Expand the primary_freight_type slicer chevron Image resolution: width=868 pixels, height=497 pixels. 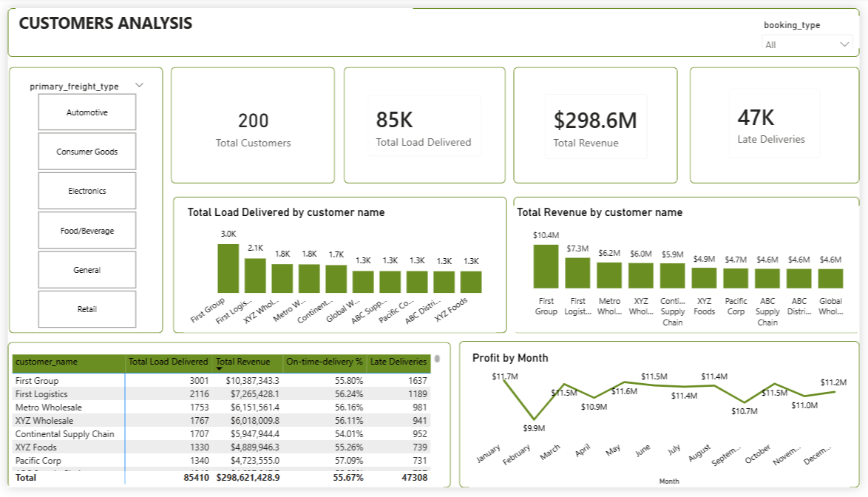[x=140, y=85]
